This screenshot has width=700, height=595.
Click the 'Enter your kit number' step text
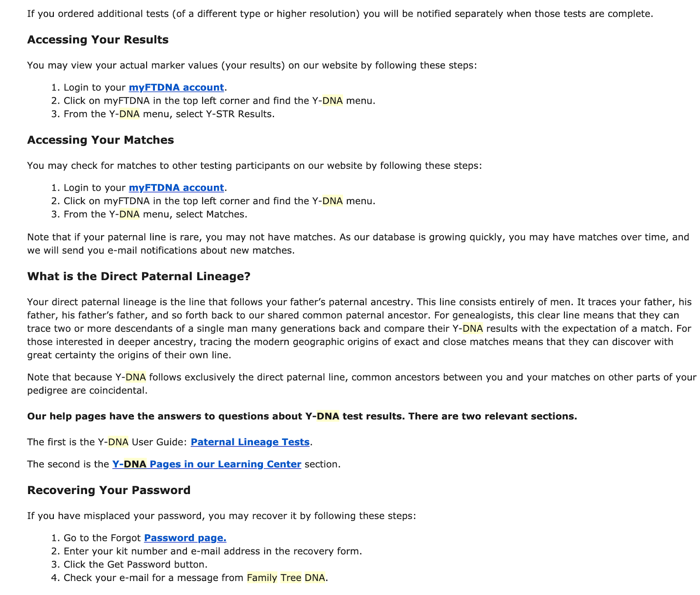(x=213, y=551)
